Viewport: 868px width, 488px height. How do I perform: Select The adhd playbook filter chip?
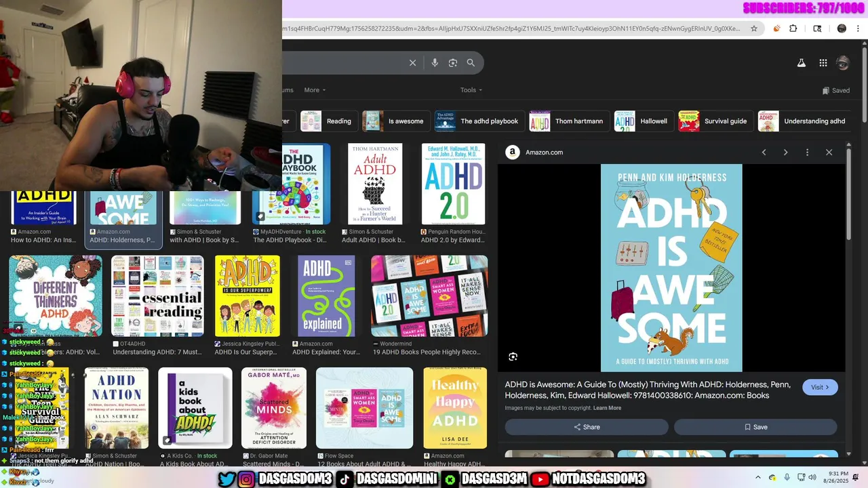coord(479,121)
